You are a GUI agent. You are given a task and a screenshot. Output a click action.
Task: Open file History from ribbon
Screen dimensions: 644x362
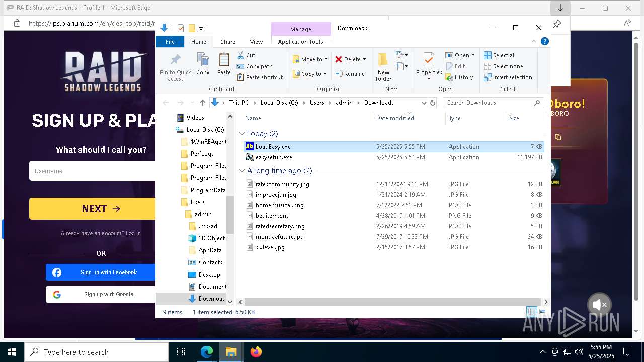click(x=459, y=77)
